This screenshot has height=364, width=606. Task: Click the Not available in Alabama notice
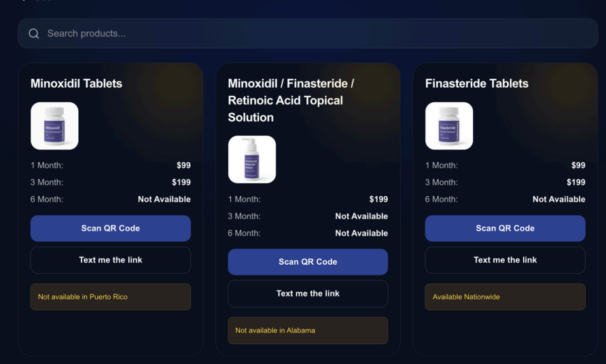point(308,330)
